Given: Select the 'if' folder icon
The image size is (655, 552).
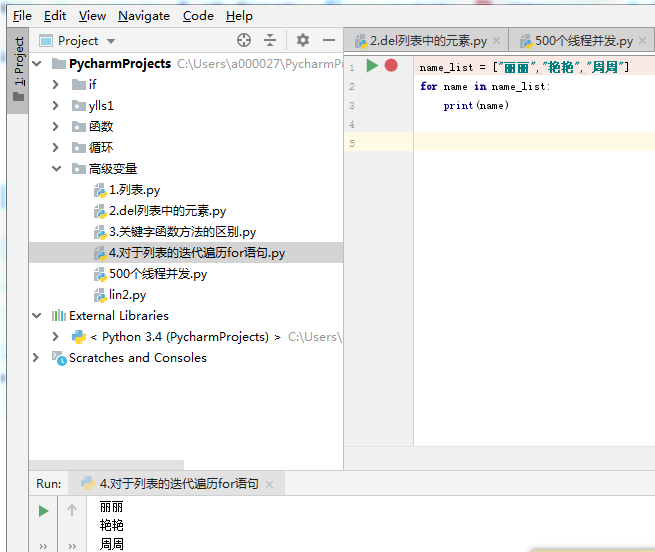Looking at the screenshot, I should coord(79,84).
